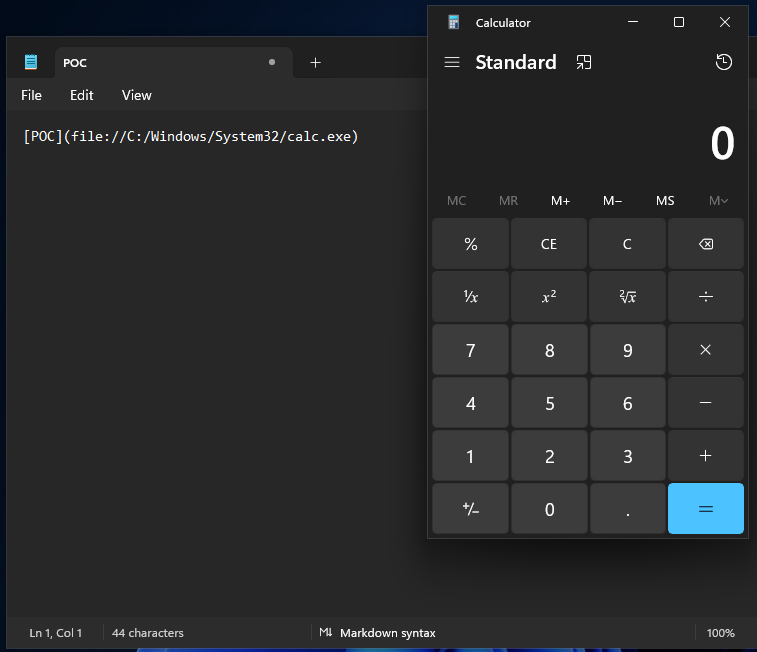
Task: Close the Calculator window
Action: (725, 22)
